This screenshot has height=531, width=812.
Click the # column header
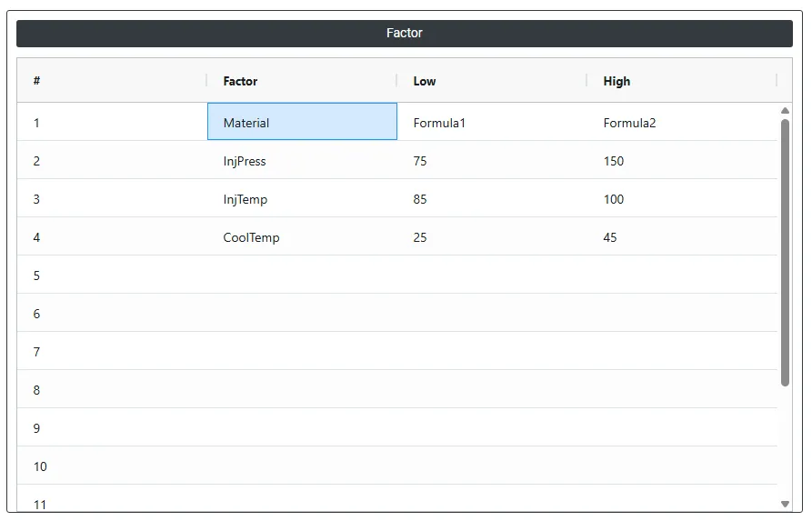click(x=112, y=80)
